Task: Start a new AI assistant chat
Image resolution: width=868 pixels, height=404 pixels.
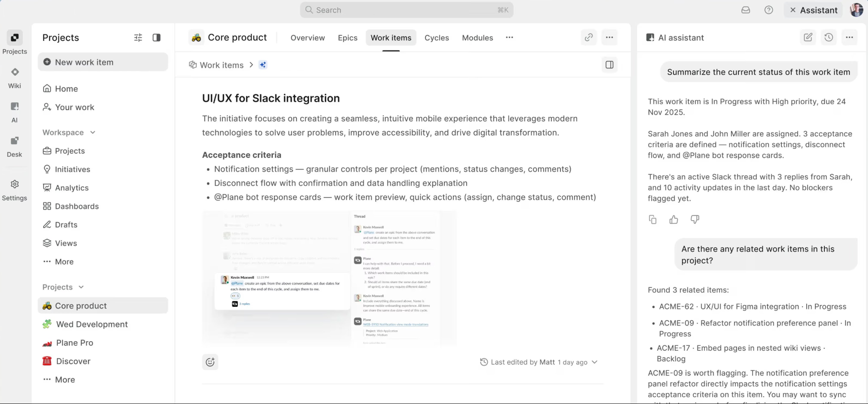Action: point(808,37)
